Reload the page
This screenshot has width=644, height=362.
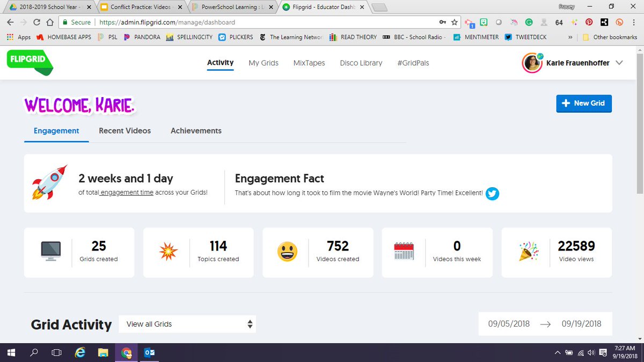click(36, 23)
